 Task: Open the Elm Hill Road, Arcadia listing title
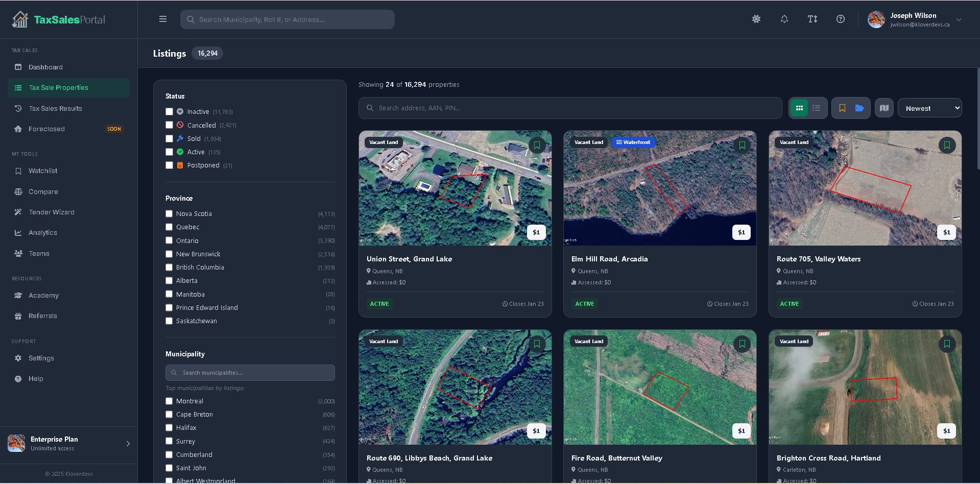609,259
